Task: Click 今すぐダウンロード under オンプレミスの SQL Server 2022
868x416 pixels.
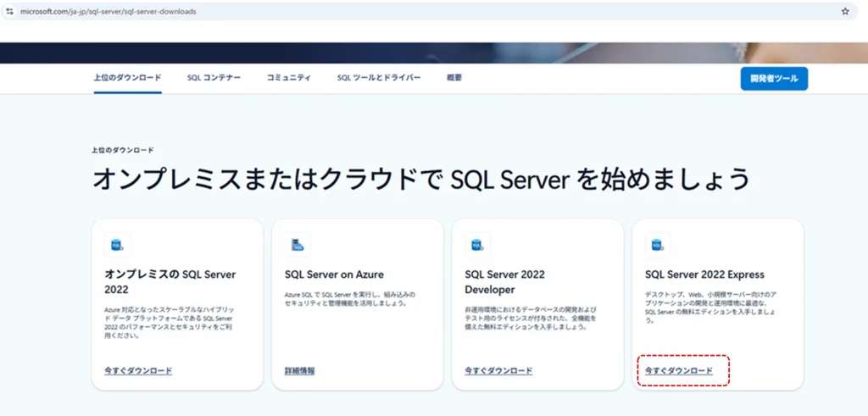Action: point(138,371)
